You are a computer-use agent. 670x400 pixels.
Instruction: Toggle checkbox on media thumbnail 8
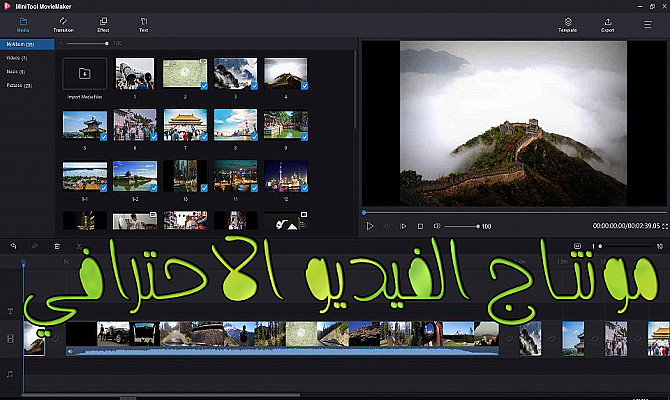click(x=254, y=137)
